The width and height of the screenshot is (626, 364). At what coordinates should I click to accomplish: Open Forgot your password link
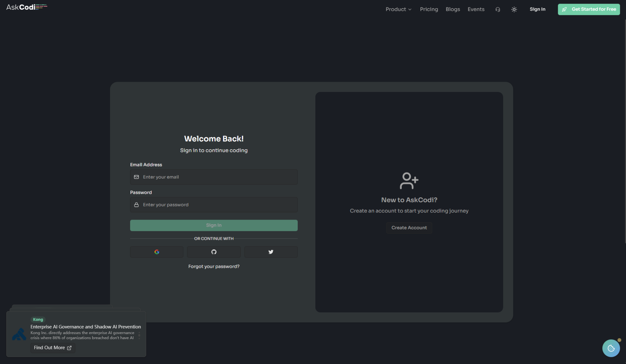tap(214, 266)
